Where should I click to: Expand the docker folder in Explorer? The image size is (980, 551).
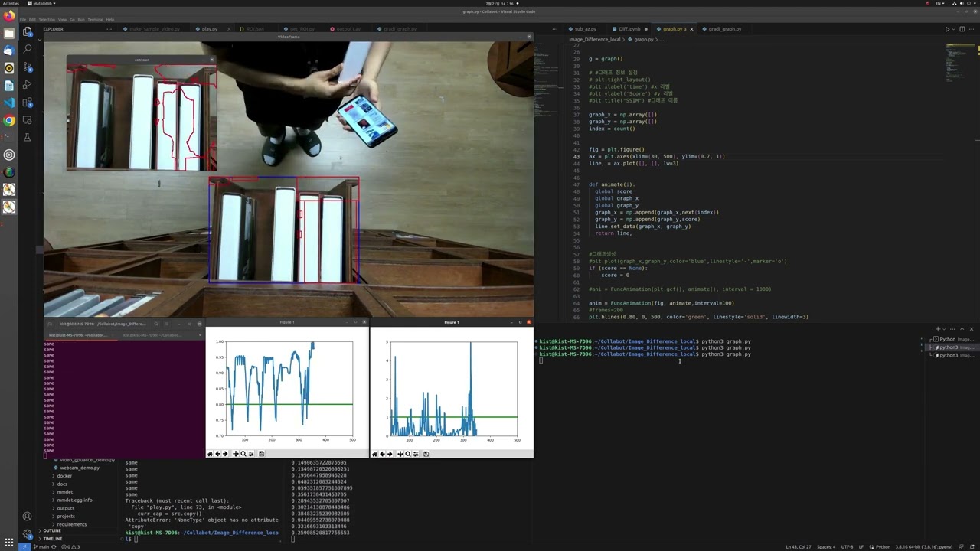[x=64, y=476]
